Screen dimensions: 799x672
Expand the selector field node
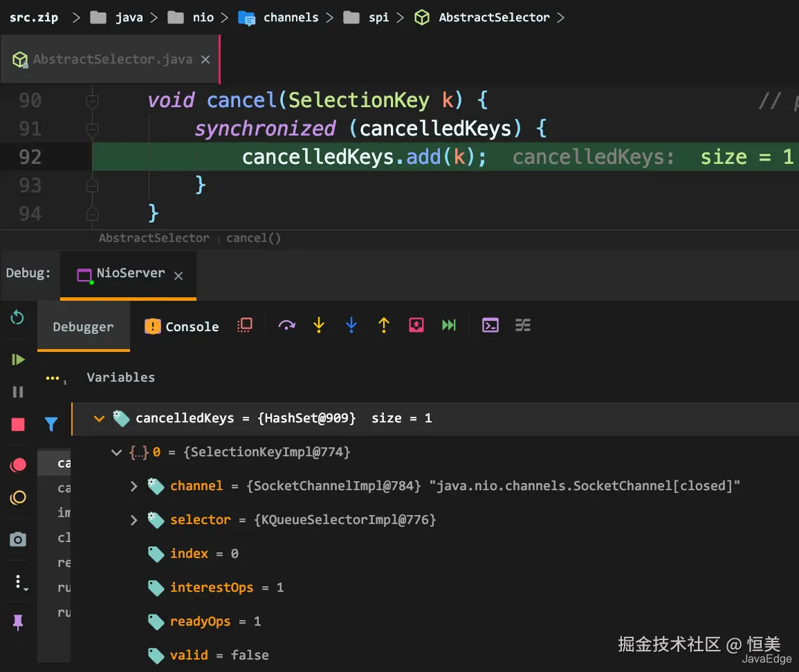click(134, 520)
